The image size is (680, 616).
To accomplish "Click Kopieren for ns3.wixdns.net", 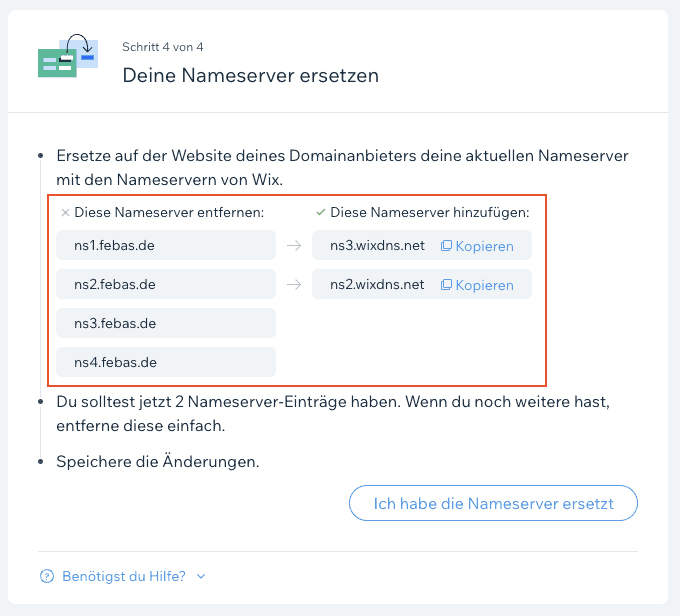I will click(484, 246).
